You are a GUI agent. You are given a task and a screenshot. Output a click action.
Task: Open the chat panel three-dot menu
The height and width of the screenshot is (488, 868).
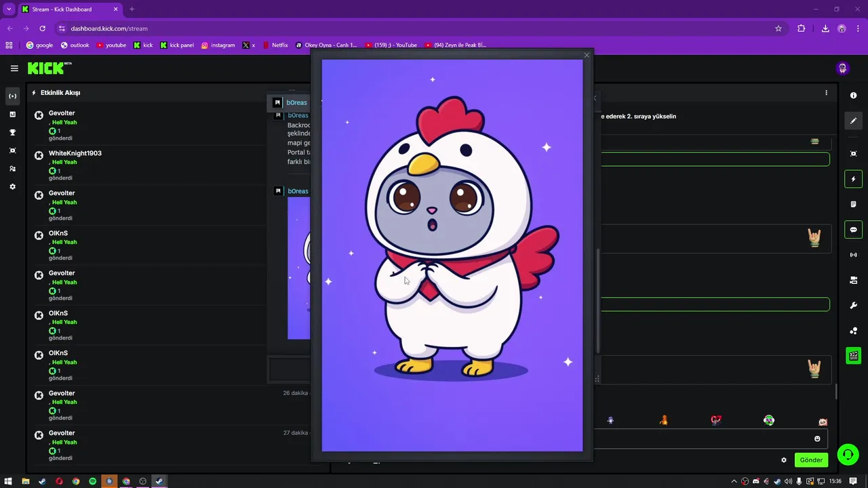pyautogui.click(x=826, y=93)
